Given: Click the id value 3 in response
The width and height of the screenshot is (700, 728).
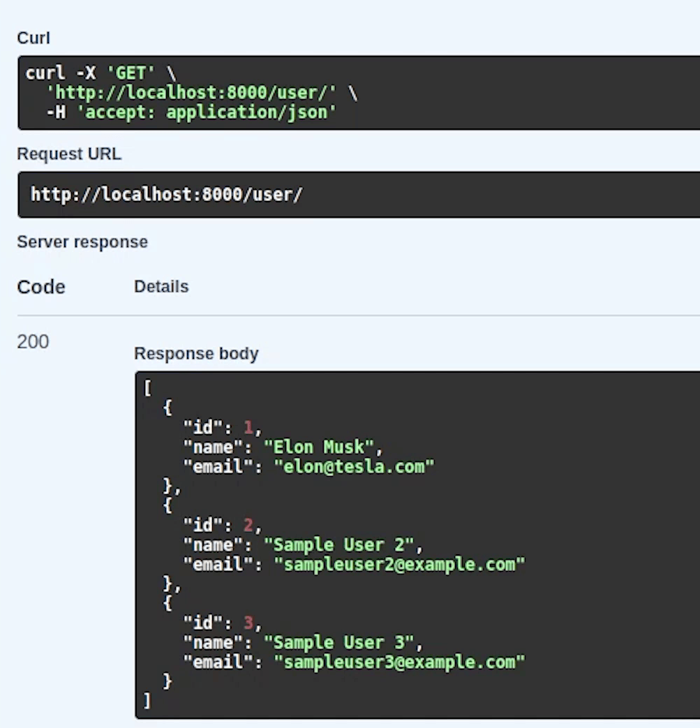Looking at the screenshot, I should point(248,623).
